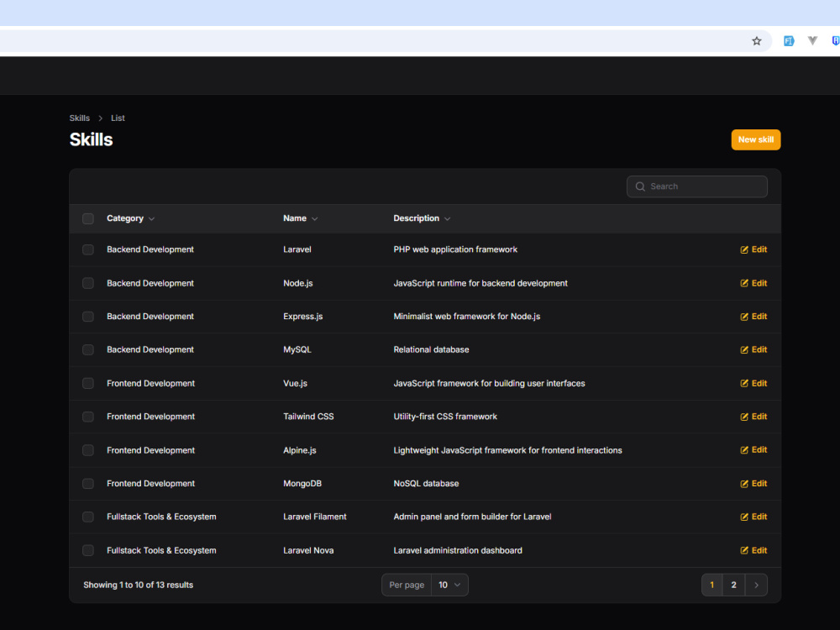Image resolution: width=840 pixels, height=630 pixels.
Task: Edit the Vue.js skill
Action: pyautogui.click(x=753, y=384)
